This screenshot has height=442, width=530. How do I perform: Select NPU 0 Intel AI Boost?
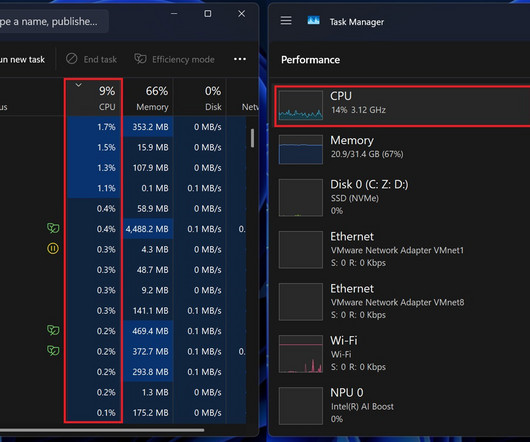tap(402, 406)
